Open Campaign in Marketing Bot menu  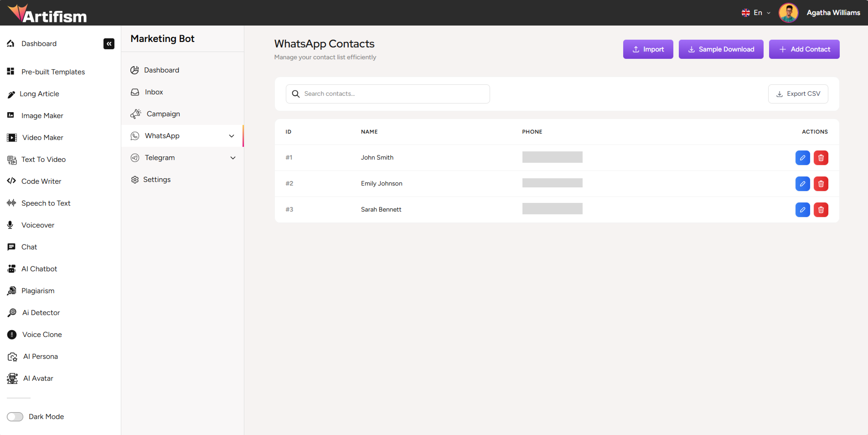[163, 114]
